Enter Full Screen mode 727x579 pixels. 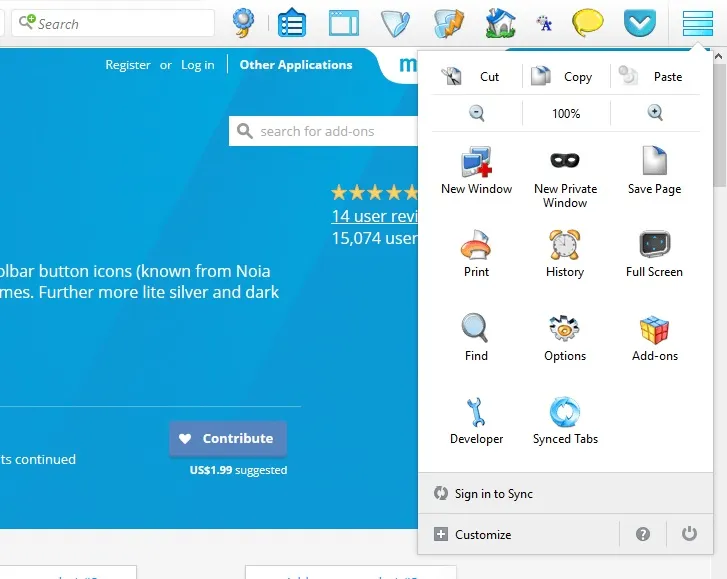(x=654, y=254)
